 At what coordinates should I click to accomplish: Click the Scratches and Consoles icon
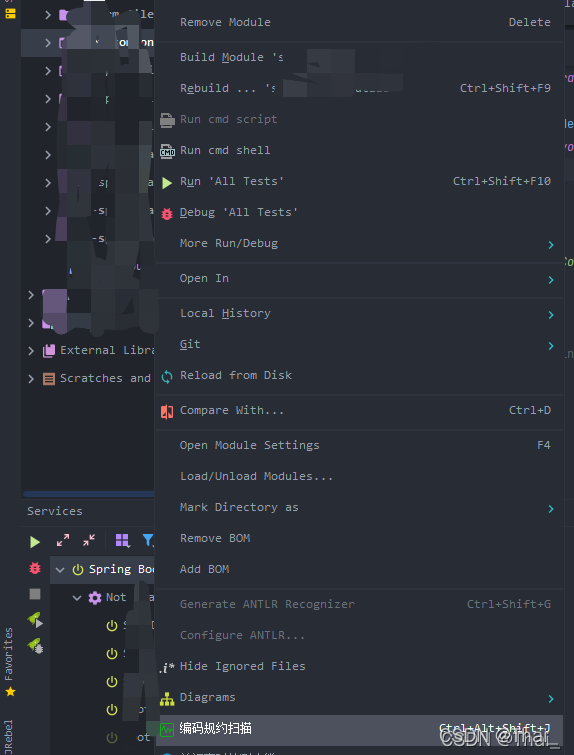coord(49,379)
